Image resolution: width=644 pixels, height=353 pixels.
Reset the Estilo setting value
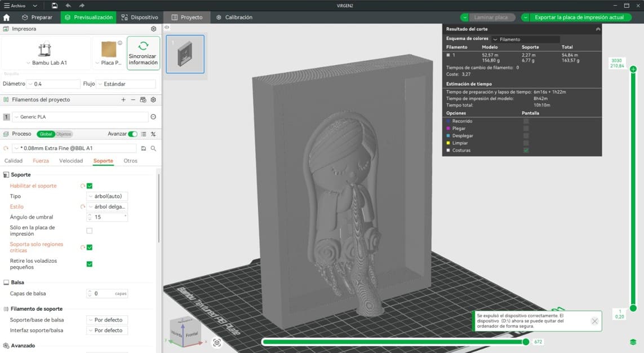[x=83, y=207]
